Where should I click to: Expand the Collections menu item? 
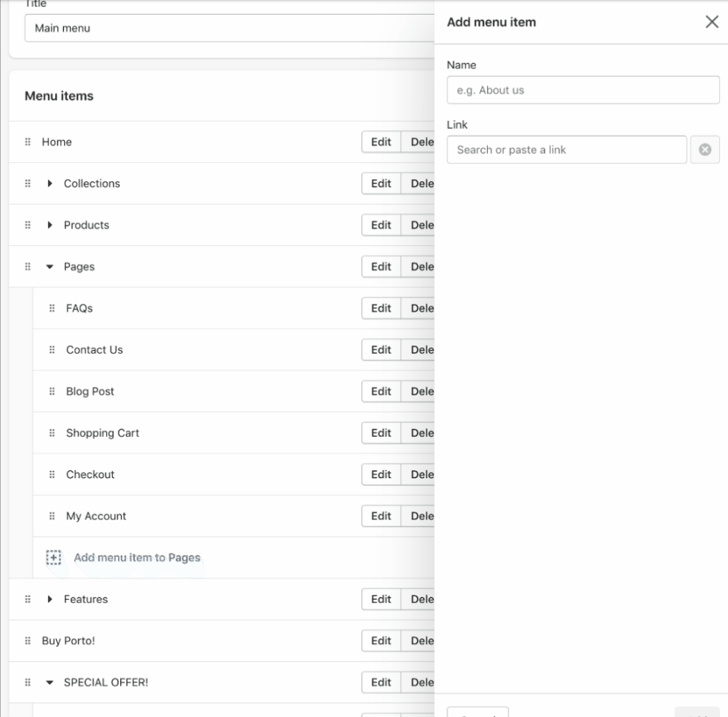pyautogui.click(x=50, y=183)
